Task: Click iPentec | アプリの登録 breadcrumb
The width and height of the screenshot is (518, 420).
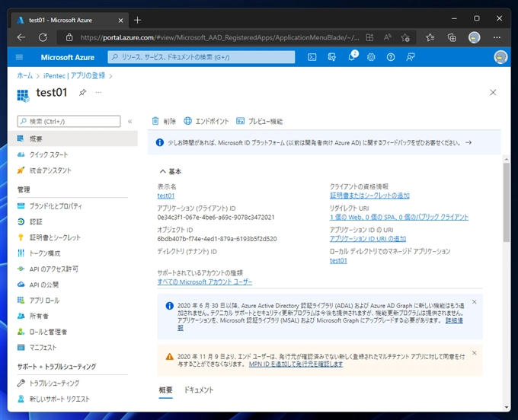Action: (75, 75)
